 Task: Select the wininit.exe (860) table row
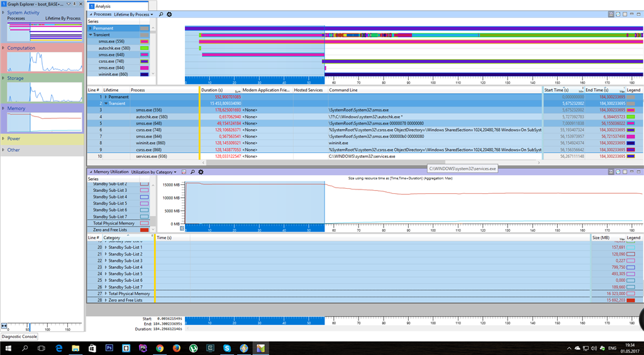[x=364, y=143]
